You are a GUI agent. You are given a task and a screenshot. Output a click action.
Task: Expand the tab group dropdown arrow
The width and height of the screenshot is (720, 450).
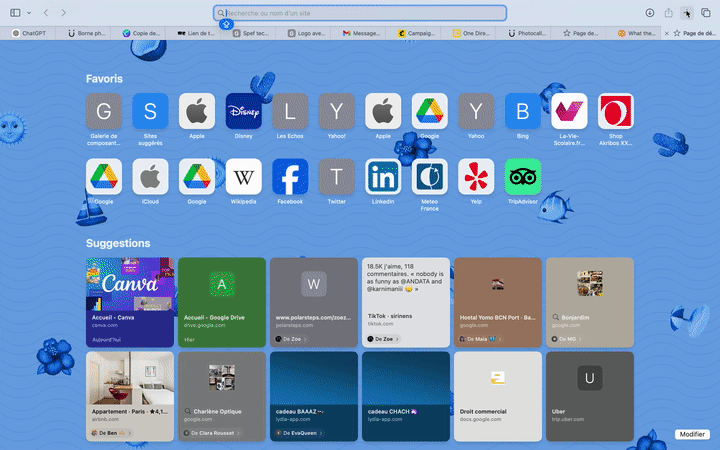pyautogui.click(x=28, y=13)
